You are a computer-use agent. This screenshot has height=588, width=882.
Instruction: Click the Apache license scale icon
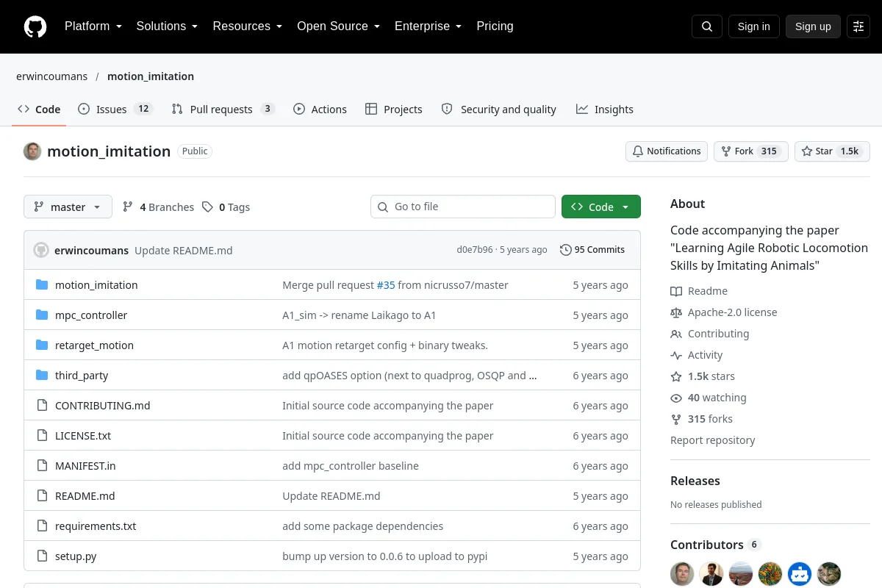676,312
